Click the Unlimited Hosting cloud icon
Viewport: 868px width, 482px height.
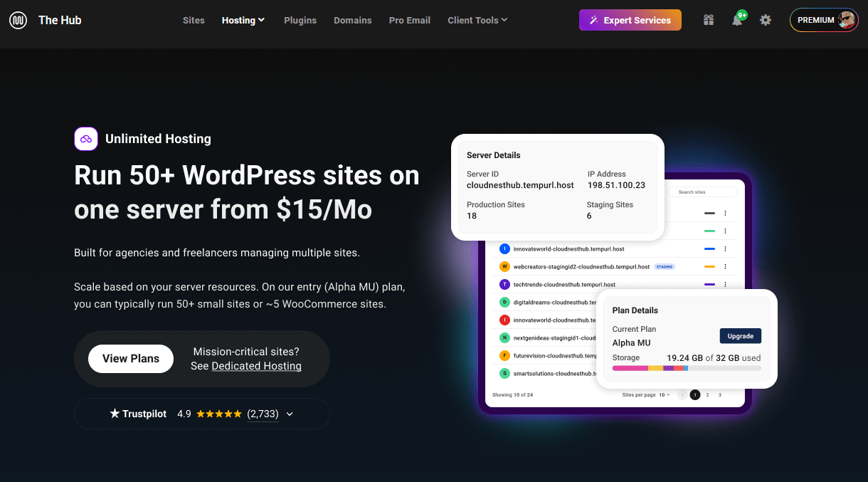click(x=86, y=139)
